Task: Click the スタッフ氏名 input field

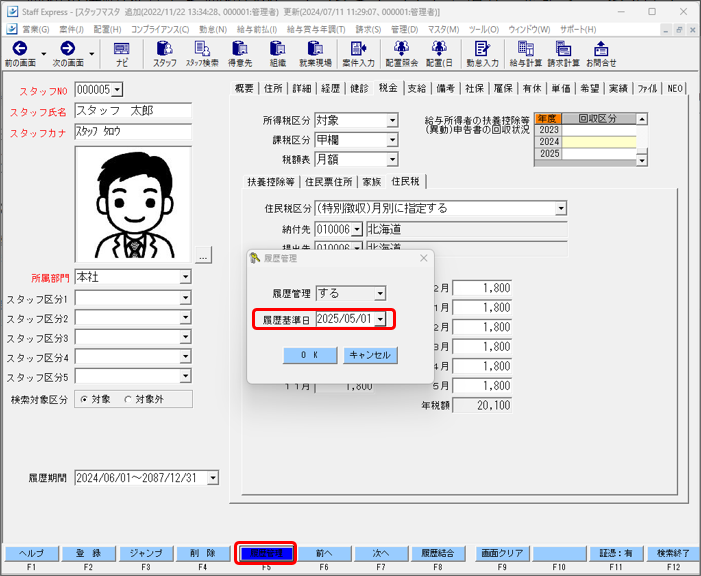Action: click(x=133, y=110)
